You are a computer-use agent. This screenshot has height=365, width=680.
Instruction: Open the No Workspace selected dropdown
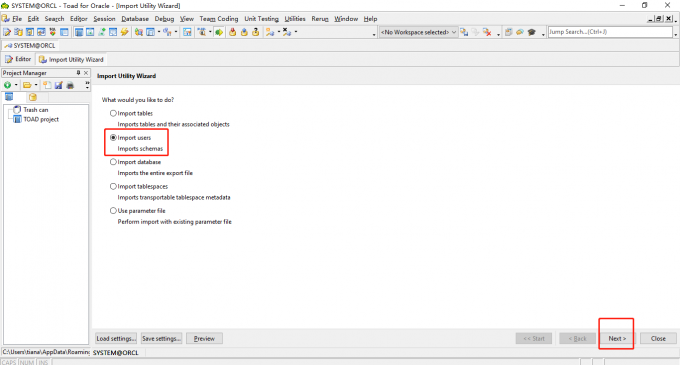418,32
